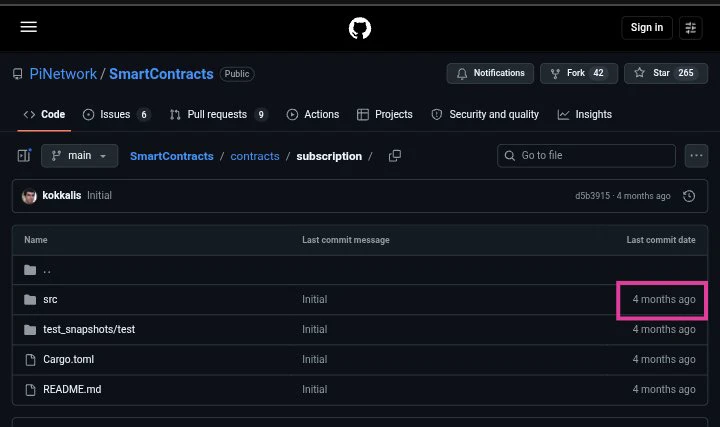Click the Last commit date column header

coord(661,240)
